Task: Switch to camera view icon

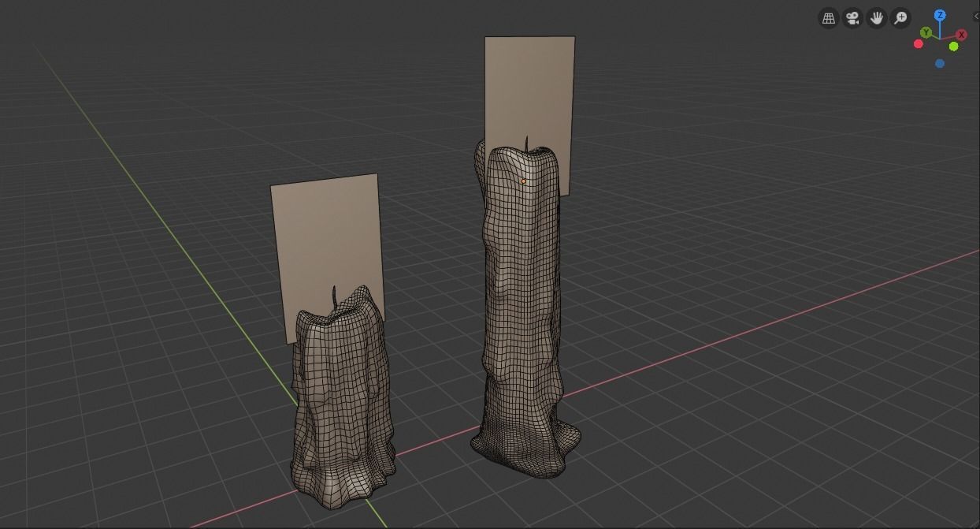Action: click(852, 18)
